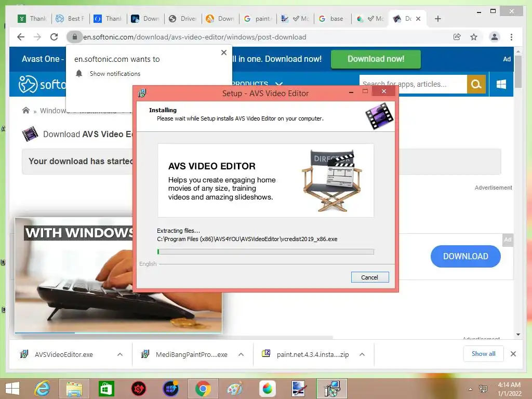532x399 pixels.
Task: Click the home breadcrumb icon
Action: point(26,110)
